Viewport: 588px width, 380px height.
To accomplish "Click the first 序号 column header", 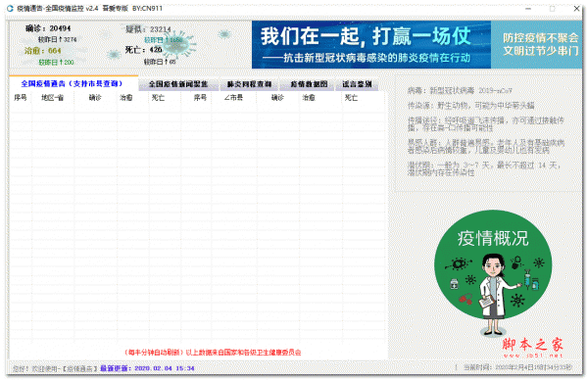I will [x=21, y=98].
